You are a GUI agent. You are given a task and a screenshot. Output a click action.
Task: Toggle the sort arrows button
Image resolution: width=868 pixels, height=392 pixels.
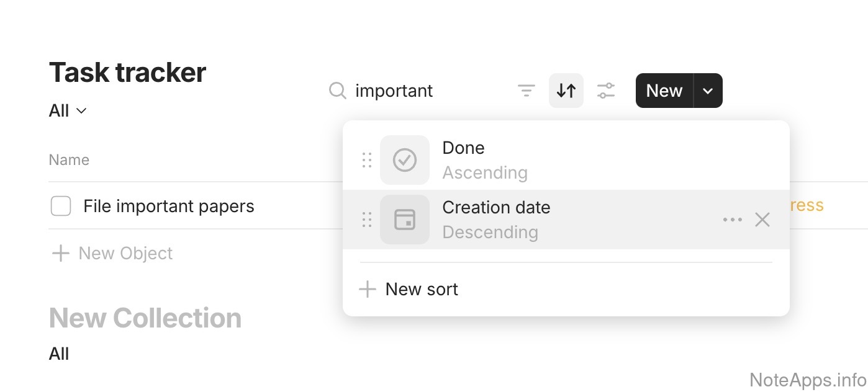click(566, 91)
